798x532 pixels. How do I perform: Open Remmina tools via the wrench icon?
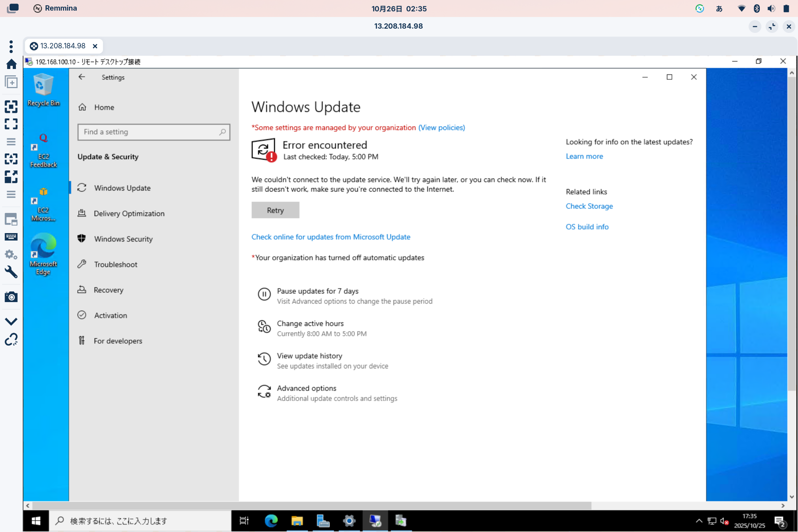click(x=11, y=272)
